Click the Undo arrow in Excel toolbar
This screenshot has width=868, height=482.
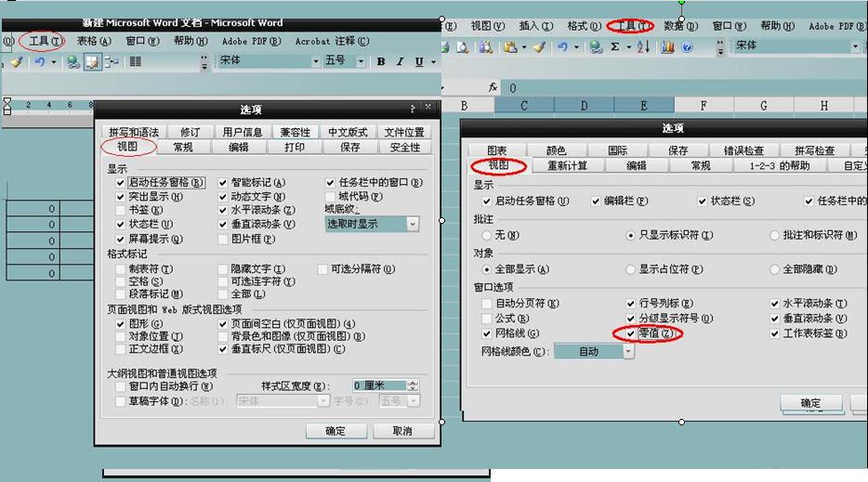pos(564,46)
